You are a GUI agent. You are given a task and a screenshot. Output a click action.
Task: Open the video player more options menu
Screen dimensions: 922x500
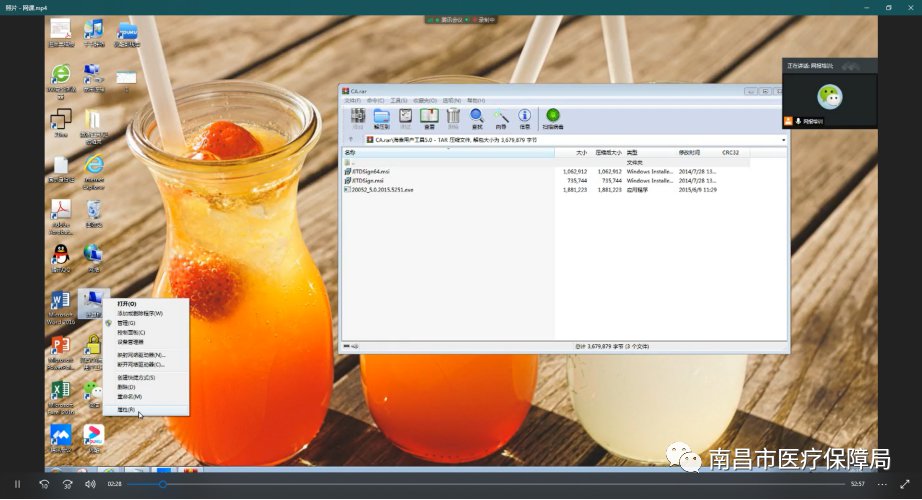pos(880,484)
